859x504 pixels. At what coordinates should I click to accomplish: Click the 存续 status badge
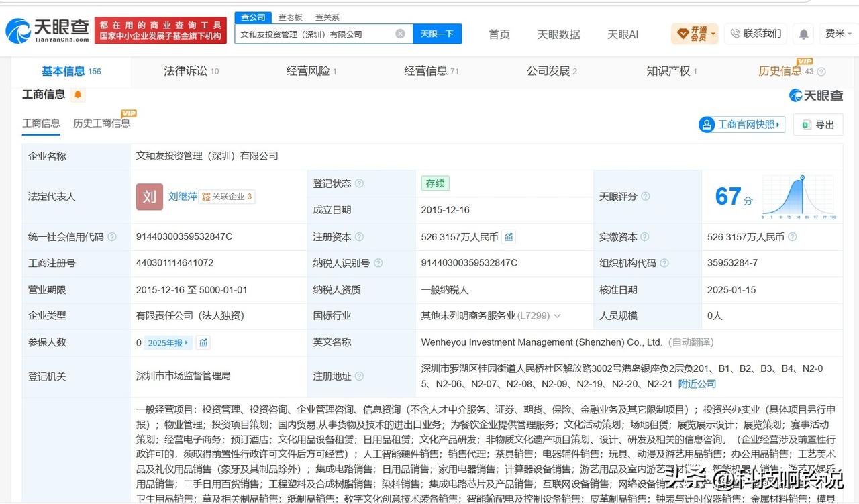435,183
